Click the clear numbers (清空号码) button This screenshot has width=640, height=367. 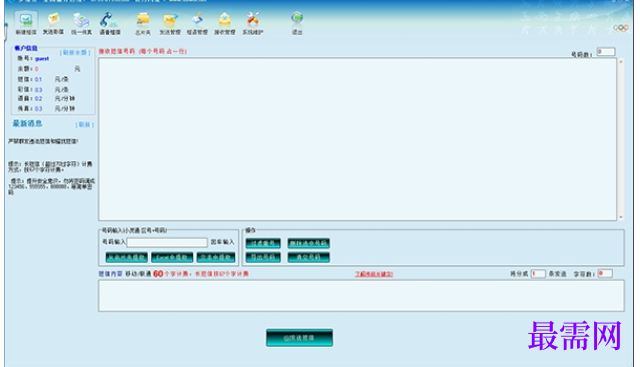pyautogui.click(x=308, y=257)
